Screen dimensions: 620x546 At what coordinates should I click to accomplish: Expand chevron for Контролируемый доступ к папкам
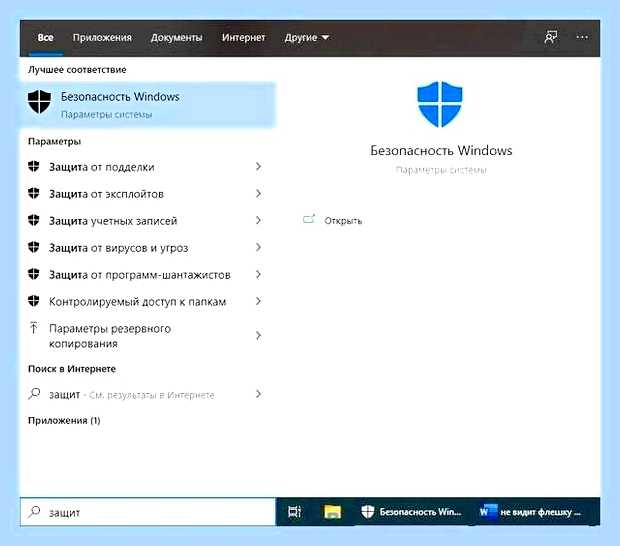258,301
